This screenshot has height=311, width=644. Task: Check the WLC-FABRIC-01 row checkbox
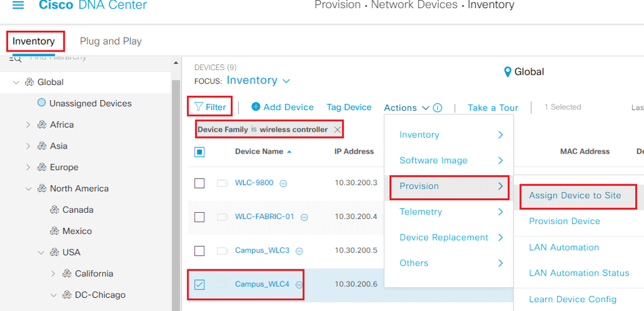point(199,217)
